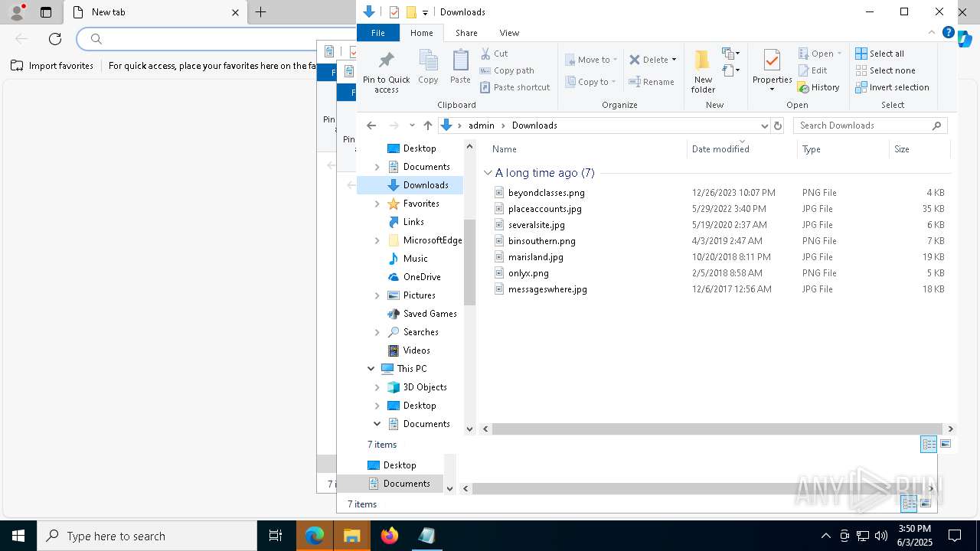980x551 pixels.
Task: Open Task View on taskbar
Action: point(276,536)
